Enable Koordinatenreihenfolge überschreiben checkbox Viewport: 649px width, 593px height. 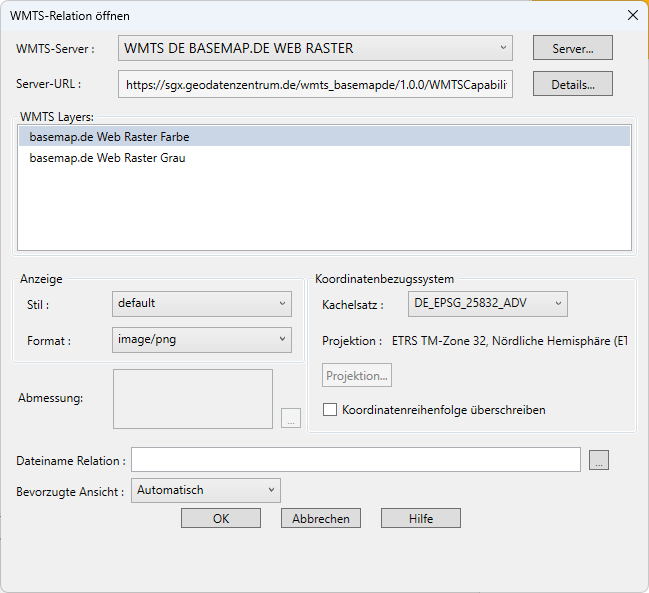330,410
